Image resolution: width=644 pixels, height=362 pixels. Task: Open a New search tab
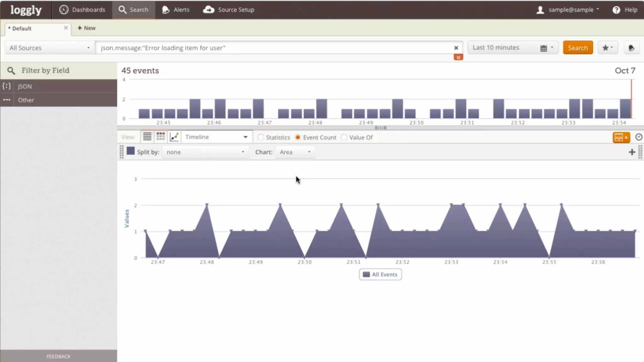click(86, 28)
